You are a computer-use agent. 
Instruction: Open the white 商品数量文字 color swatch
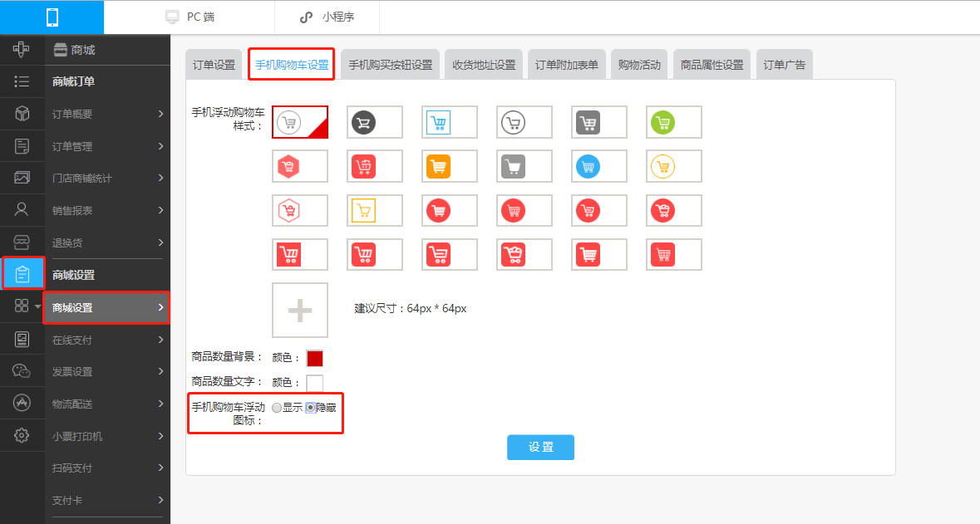315,382
